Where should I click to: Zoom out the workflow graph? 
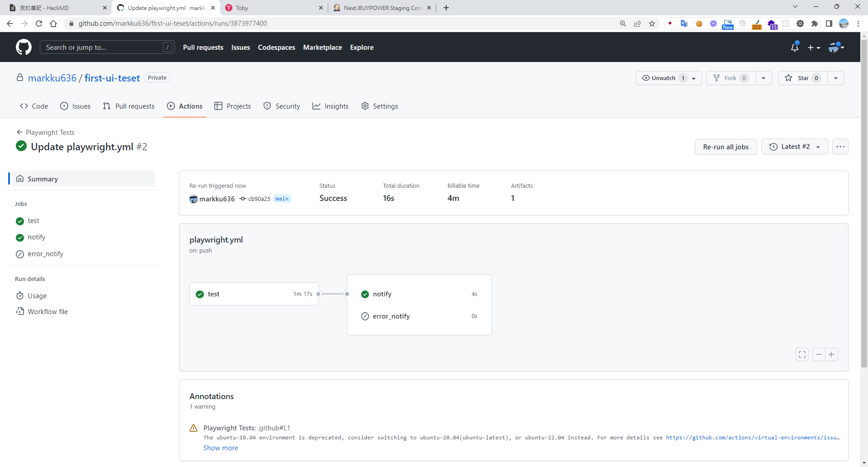click(x=819, y=354)
